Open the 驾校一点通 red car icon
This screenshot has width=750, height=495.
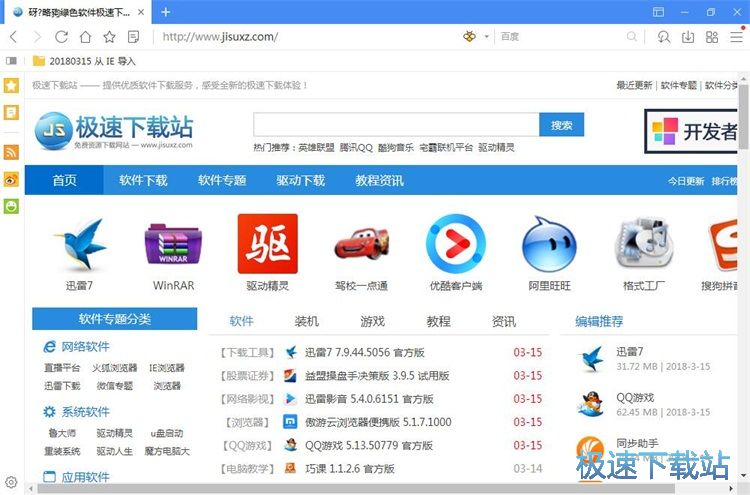tap(362, 244)
